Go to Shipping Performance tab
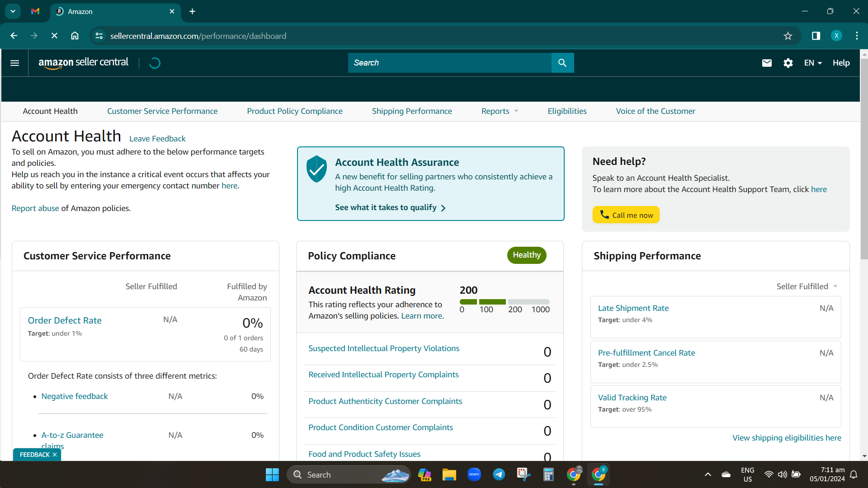The image size is (868, 488). click(412, 111)
